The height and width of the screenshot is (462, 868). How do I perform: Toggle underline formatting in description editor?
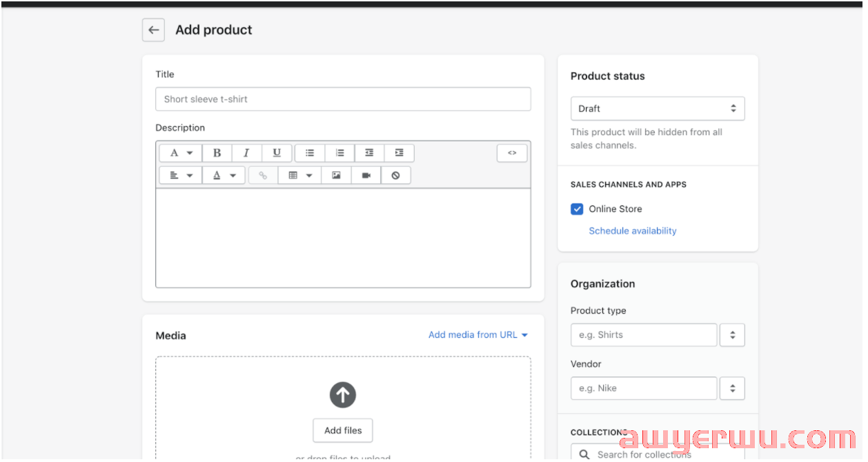click(x=277, y=153)
